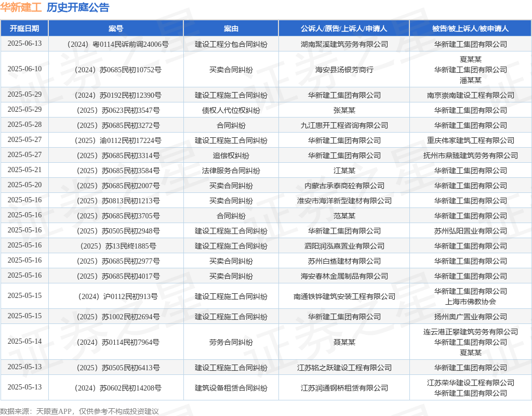Click the 华新建工 title text
Viewport: 532px width, 416px height.
(21, 7)
